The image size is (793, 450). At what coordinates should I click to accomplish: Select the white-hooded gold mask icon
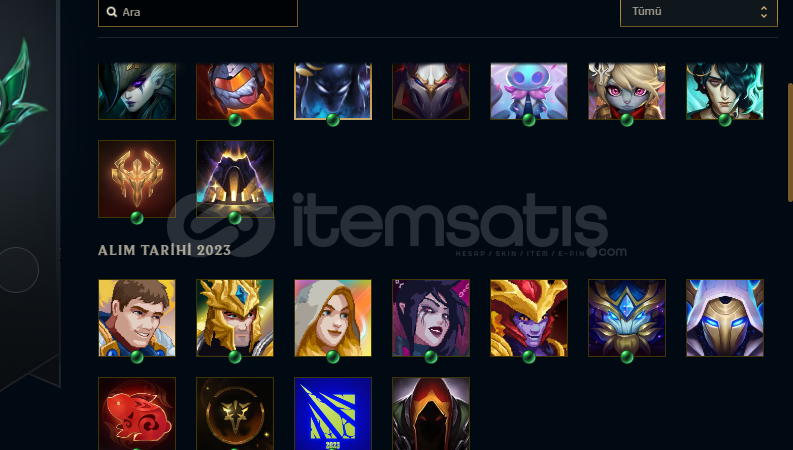point(725,318)
